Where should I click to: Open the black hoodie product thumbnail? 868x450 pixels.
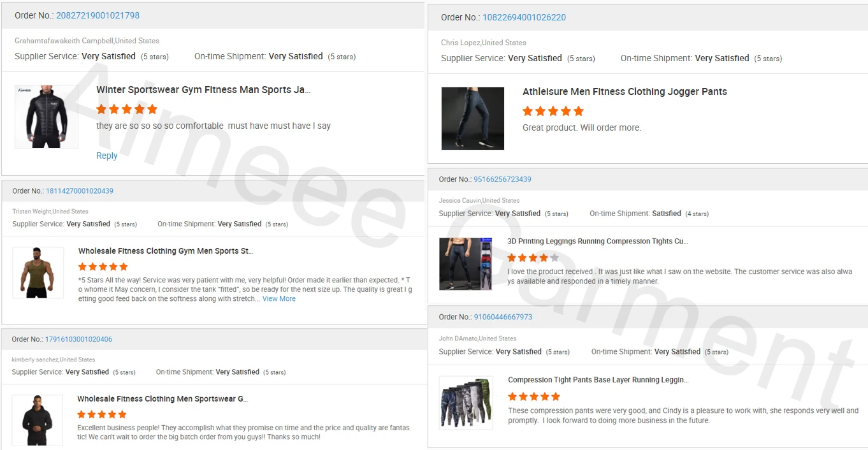point(38,420)
